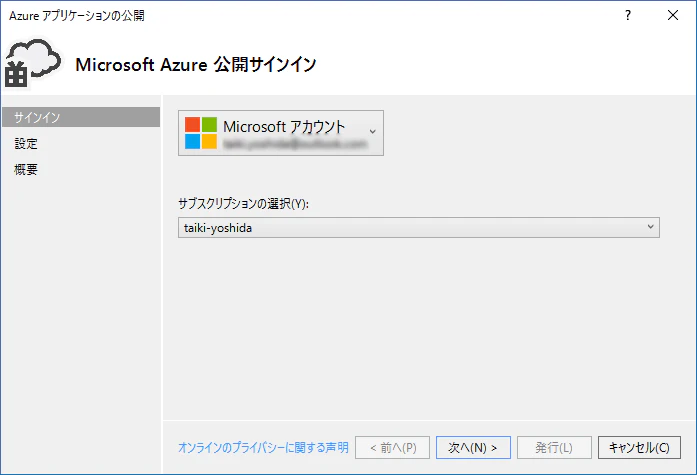Viewport: 697px width, 475px height.
Task: Click the Microsoft four-color logo
Action: 201,133
